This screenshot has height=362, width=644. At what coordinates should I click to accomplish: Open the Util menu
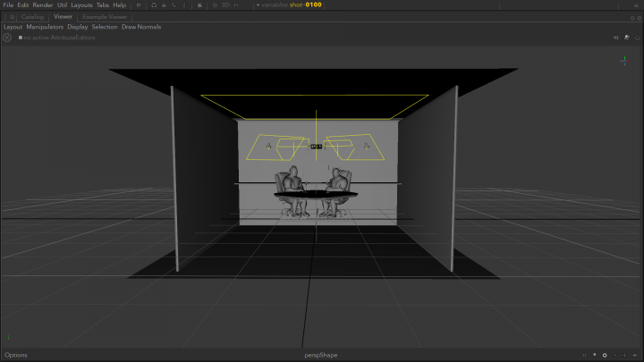tap(62, 5)
